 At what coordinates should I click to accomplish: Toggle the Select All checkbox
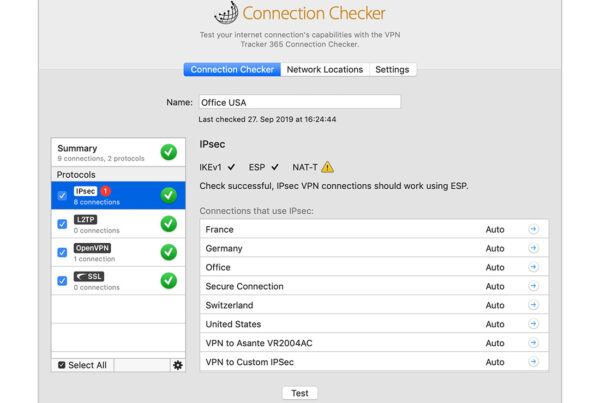tap(62, 365)
